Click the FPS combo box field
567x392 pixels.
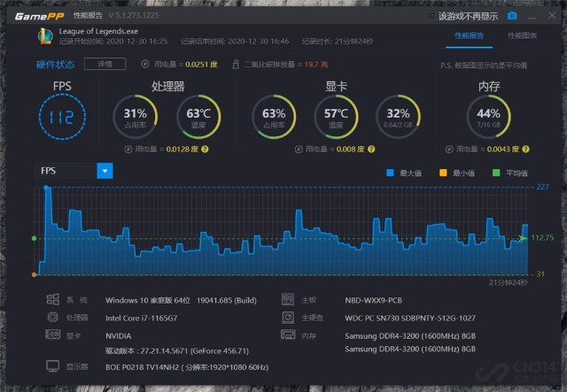[66, 171]
